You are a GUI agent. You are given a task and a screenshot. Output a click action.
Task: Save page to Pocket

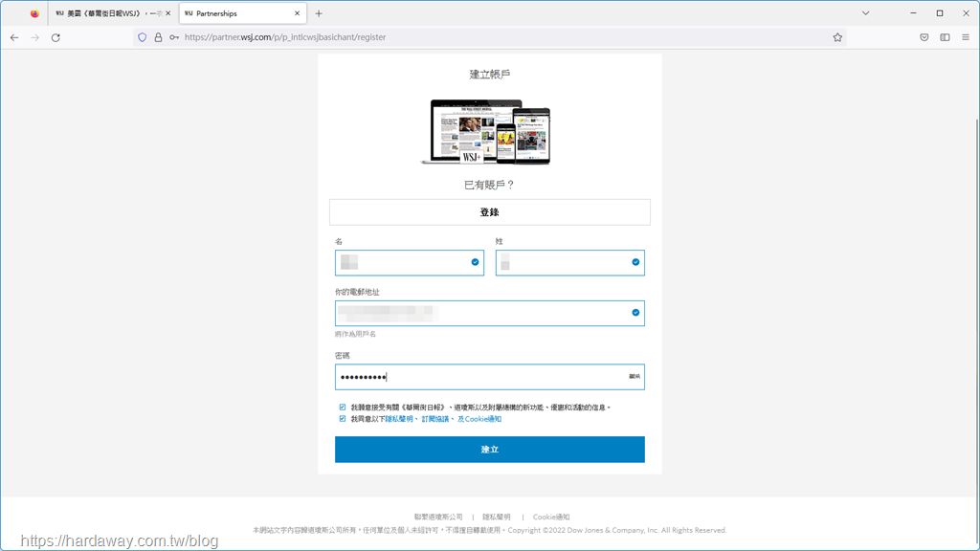coord(924,37)
